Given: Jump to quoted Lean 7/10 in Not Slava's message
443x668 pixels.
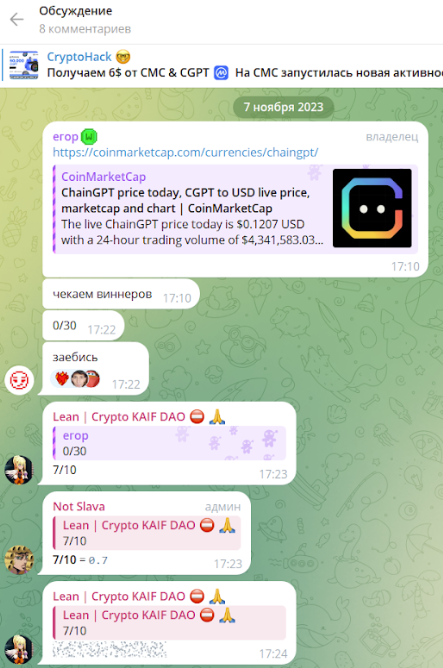Looking at the screenshot, I should (147, 533).
